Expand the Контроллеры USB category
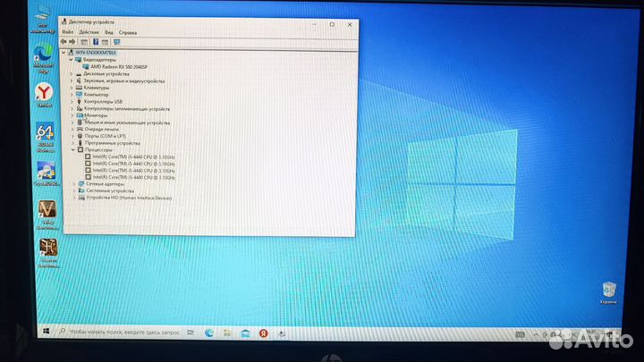 point(72,101)
